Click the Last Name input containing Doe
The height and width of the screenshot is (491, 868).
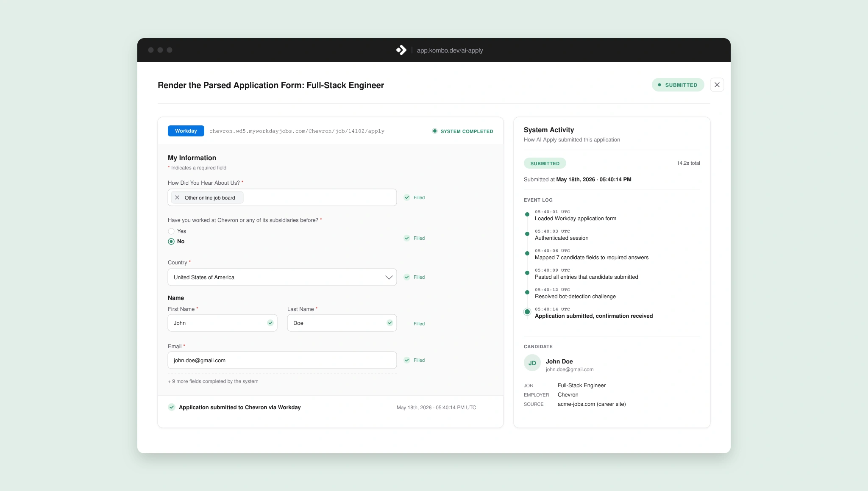[x=342, y=323]
